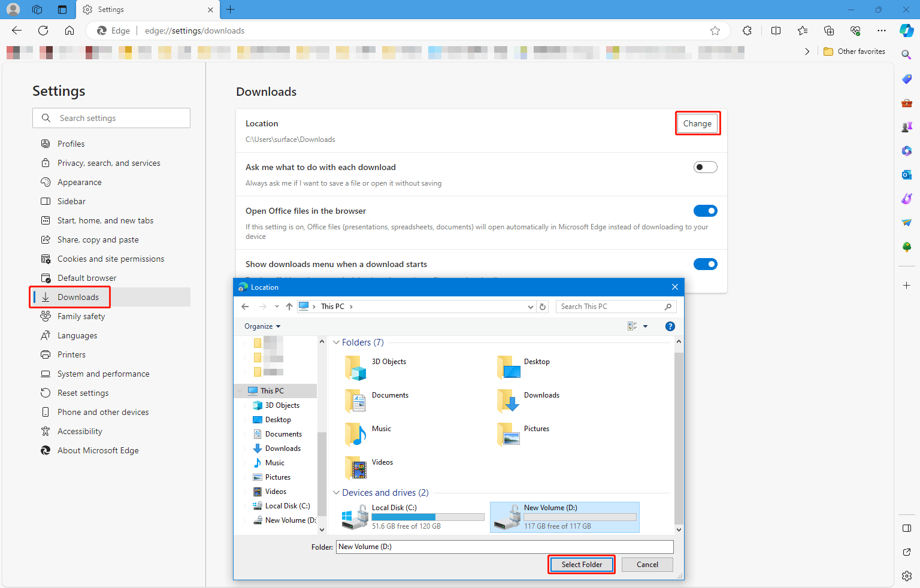
Task: Click the browser refresh icon
Action: coord(43,31)
